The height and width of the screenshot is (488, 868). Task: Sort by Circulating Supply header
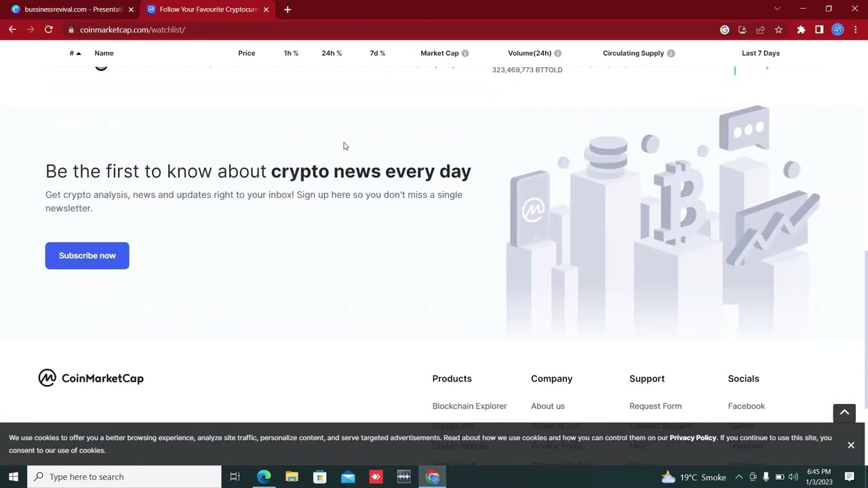click(x=633, y=53)
